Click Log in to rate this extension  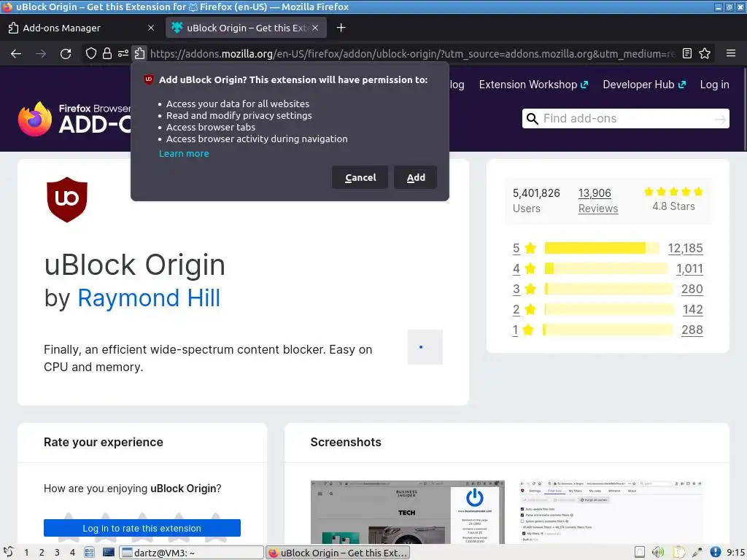point(142,528)
